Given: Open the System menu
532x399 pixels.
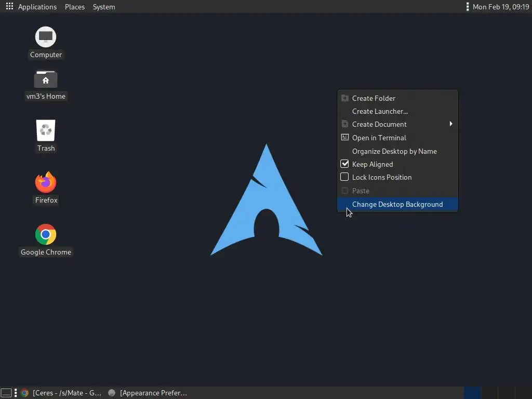Looking at the screenshot, I should pos(104,7).
